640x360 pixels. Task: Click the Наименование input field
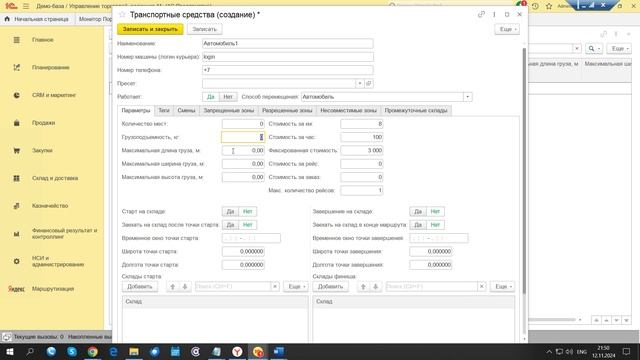click(x=287, y=44)
